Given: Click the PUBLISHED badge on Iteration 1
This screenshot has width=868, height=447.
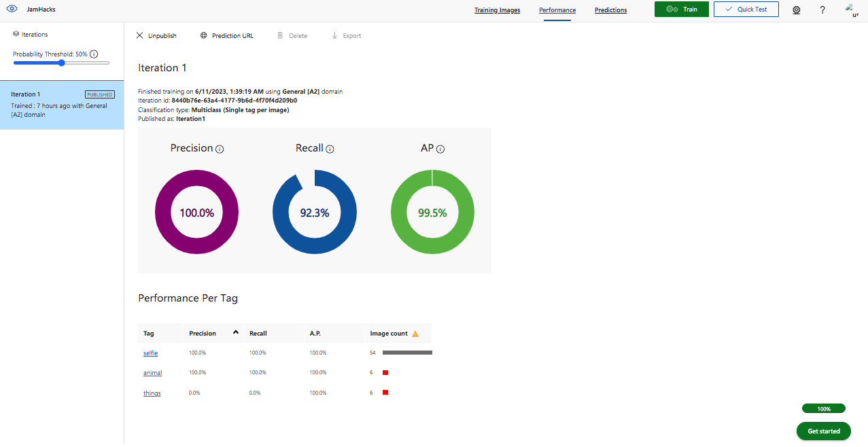Looking at the screenshot, I should click(x=100, y=94).
